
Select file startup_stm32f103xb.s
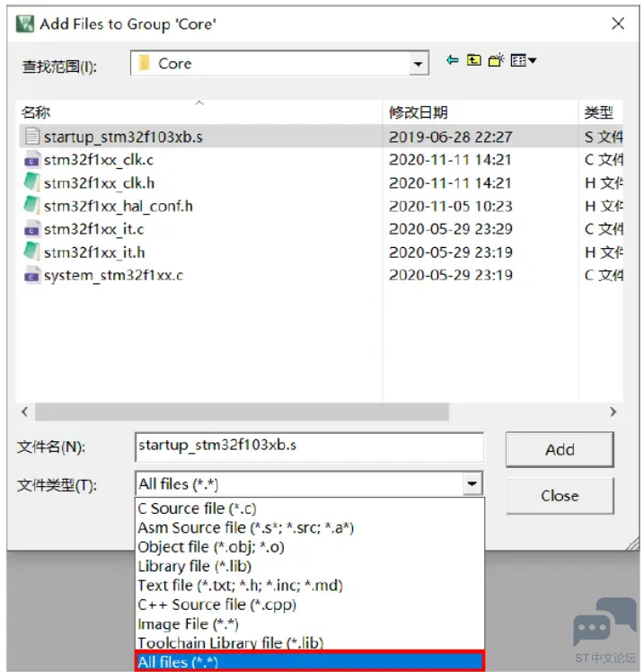point(123,137)
